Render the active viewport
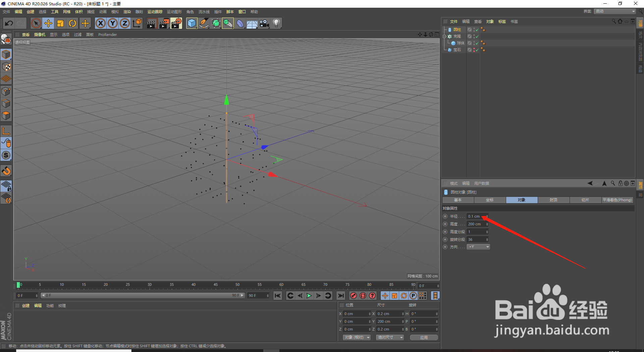This screenshot has width=644, height=352. pos(152,24)
